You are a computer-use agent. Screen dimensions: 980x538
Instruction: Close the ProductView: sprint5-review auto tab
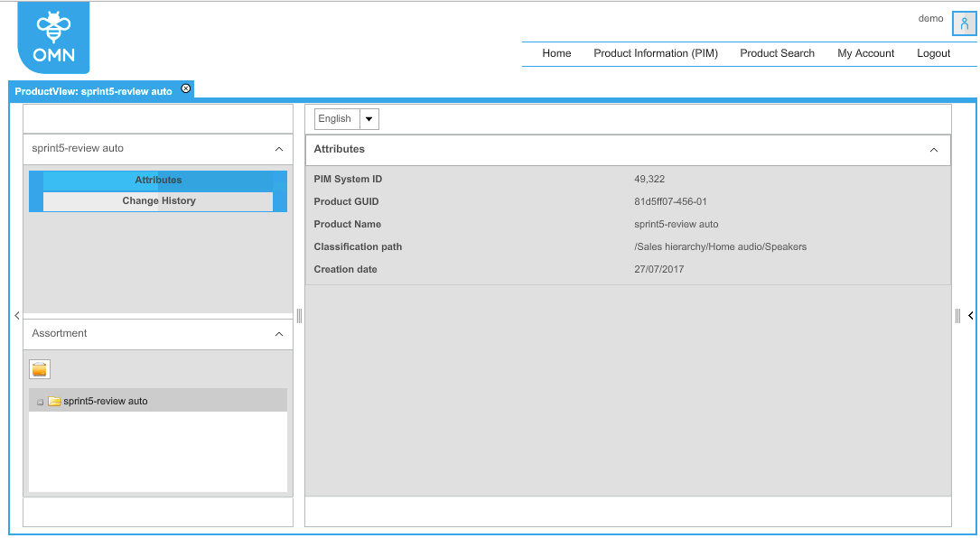tap(185, 88)
